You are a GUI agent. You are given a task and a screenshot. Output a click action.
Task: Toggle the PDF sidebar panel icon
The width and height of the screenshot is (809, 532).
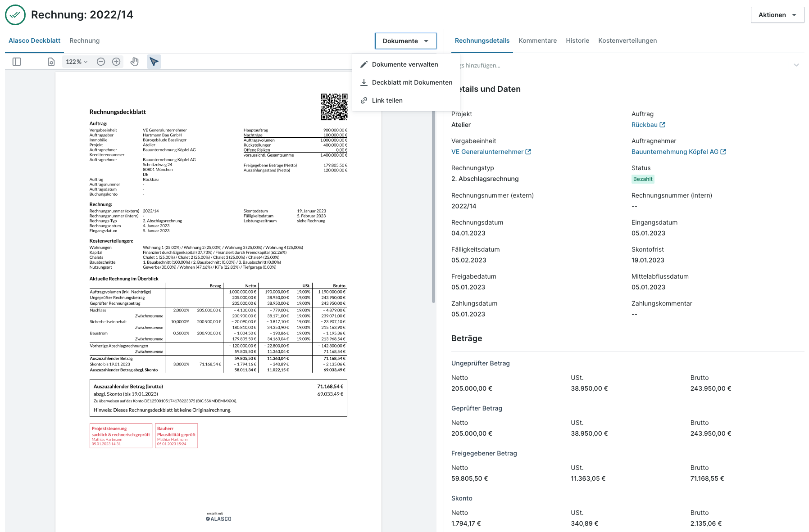17,62
